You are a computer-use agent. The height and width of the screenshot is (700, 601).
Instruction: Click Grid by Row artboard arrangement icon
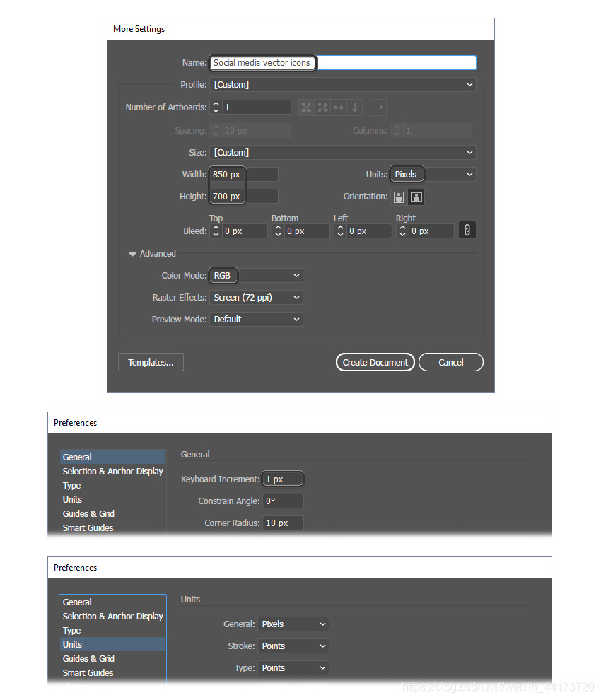tap(306, 107)
